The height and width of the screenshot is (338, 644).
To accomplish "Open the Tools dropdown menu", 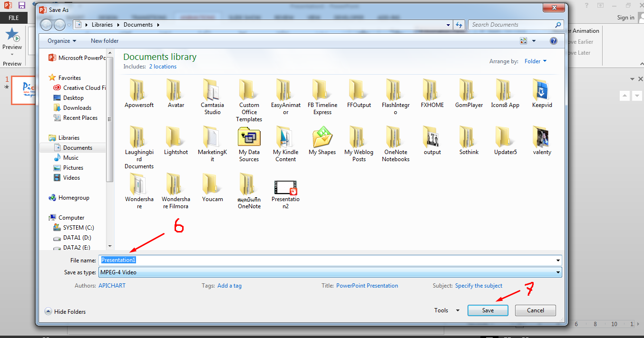I will tap(447, 310).
